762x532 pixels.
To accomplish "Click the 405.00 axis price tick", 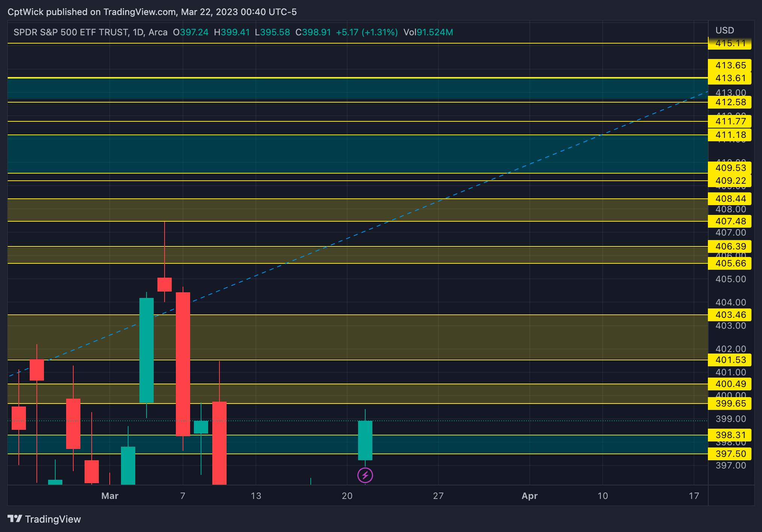I will coord(730,279).
